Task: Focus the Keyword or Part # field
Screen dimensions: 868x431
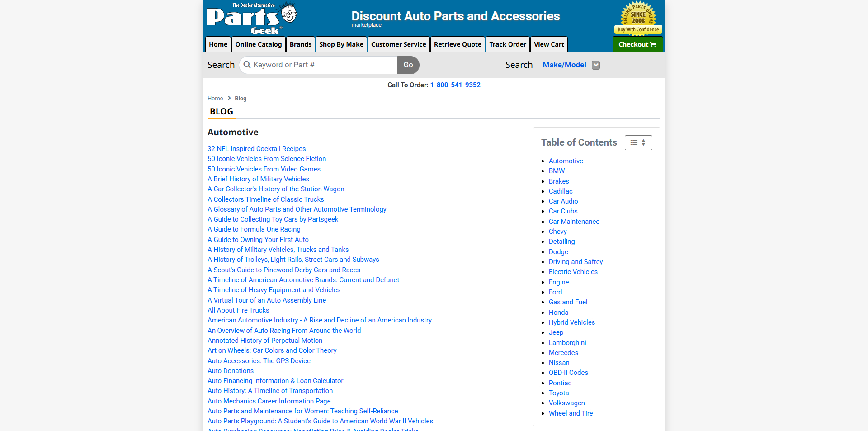Action: click(318, 65)
